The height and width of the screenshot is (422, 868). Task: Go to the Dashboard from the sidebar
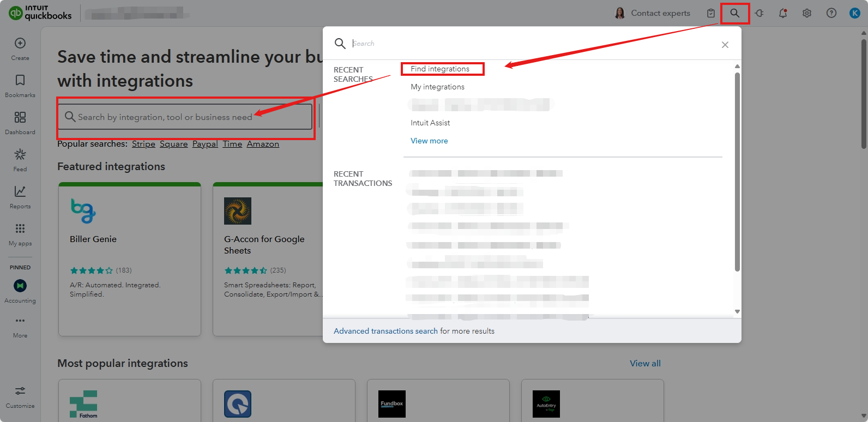click(x=20, y=123)
